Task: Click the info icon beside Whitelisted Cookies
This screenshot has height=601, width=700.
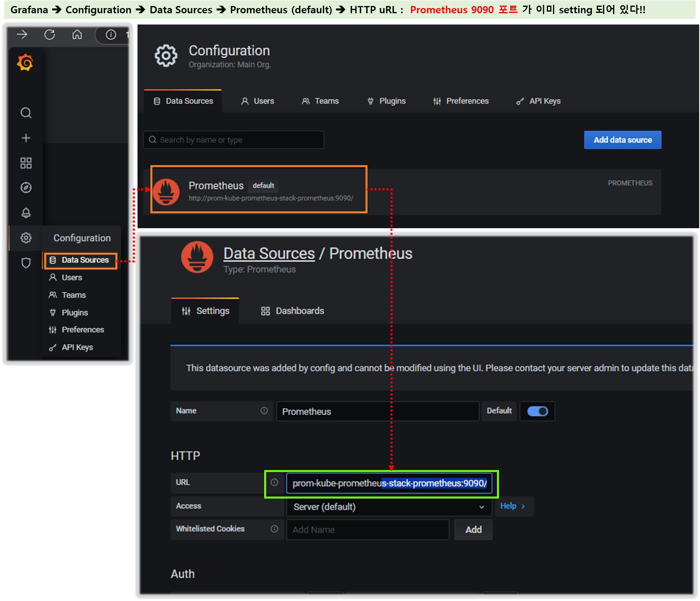Action: coord(274,529)
